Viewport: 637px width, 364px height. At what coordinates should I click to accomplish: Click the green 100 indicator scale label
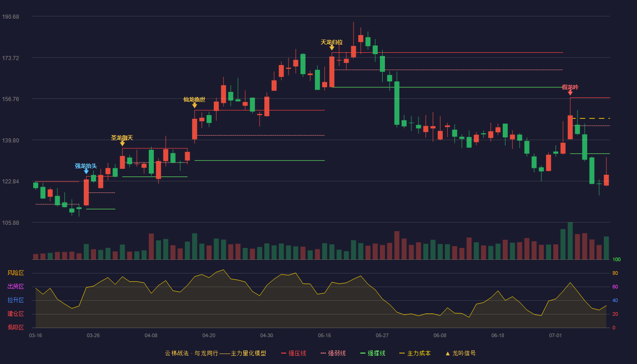pyautogui.click(x=617, y=260)
